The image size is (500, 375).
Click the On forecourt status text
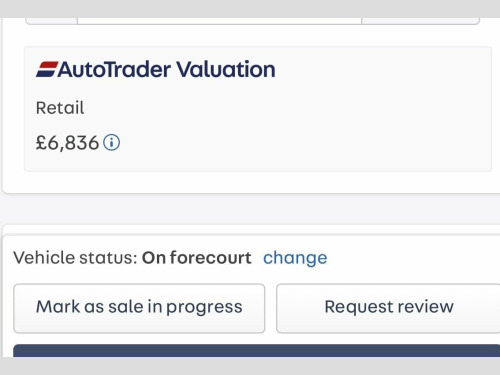197,258
